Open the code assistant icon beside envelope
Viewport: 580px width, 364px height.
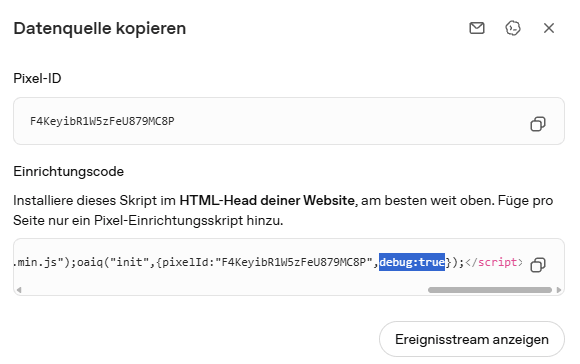tap(513, 28)
